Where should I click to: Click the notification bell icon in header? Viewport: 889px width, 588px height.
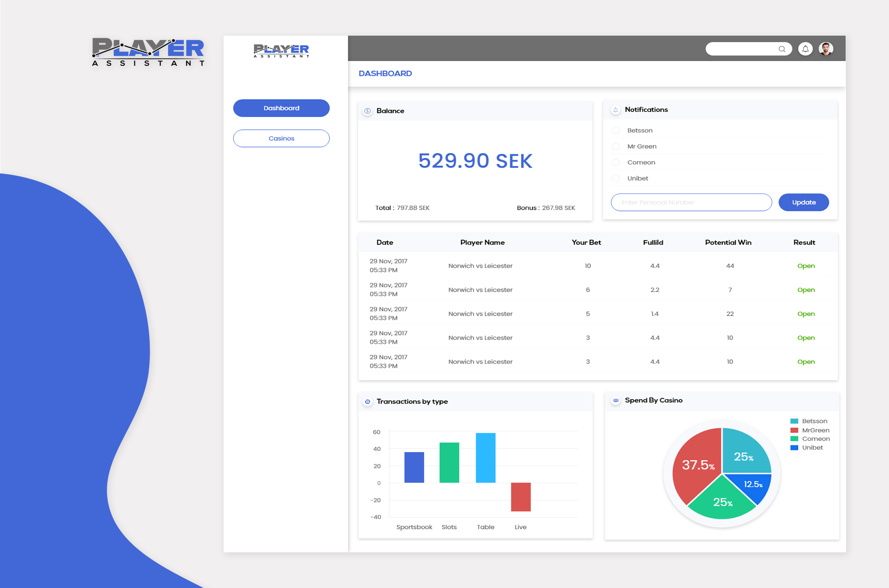pyautogui.click(x=805, y=49)
